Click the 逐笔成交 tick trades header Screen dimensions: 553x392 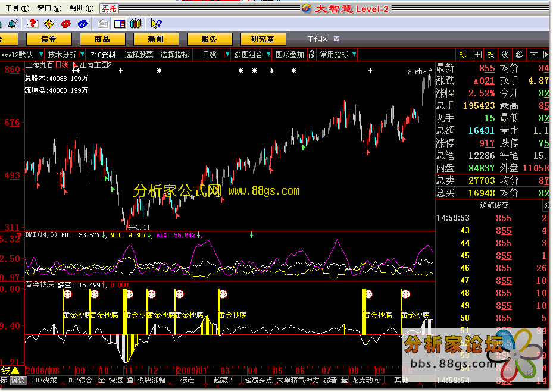click(x=494, y=205)
